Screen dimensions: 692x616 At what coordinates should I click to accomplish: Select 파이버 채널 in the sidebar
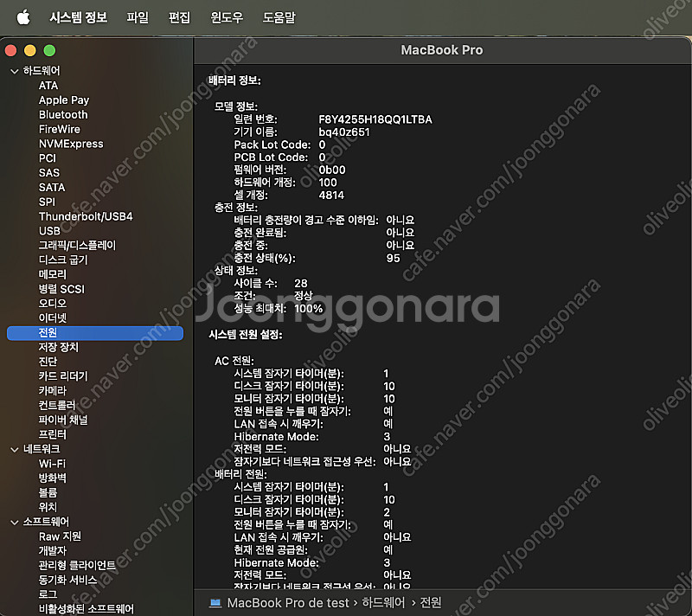click(63, 420)
